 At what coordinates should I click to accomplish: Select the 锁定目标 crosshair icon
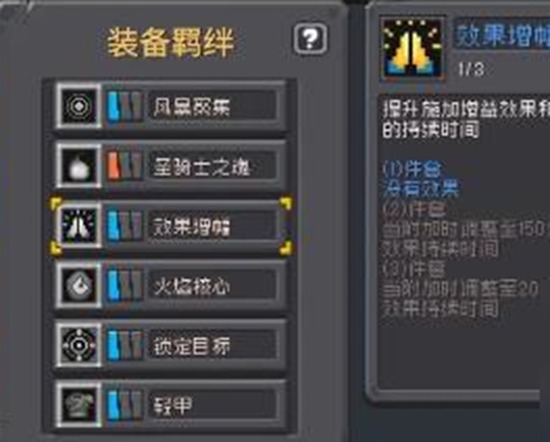(x=79, y=346)
